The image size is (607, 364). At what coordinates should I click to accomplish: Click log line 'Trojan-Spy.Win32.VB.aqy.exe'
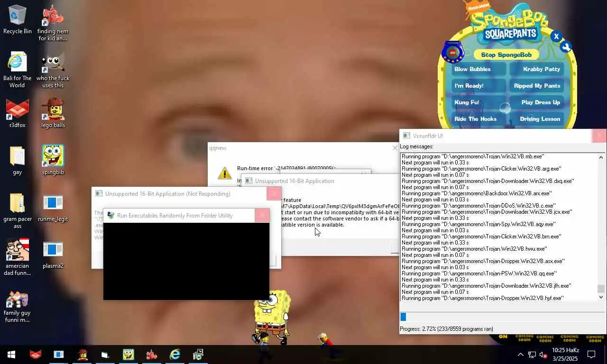(x=478, y=224)
